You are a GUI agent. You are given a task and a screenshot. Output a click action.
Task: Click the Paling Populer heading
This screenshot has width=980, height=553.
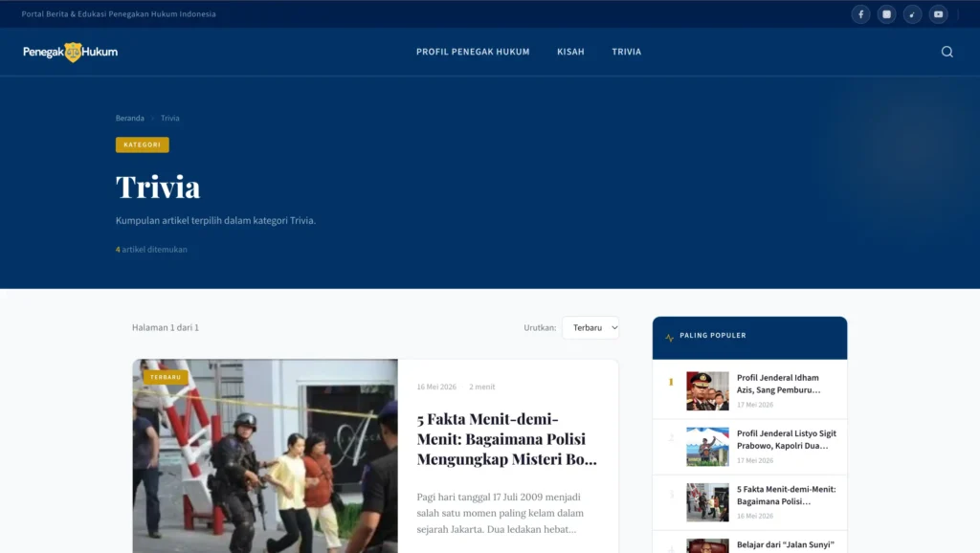coord(712,336)
